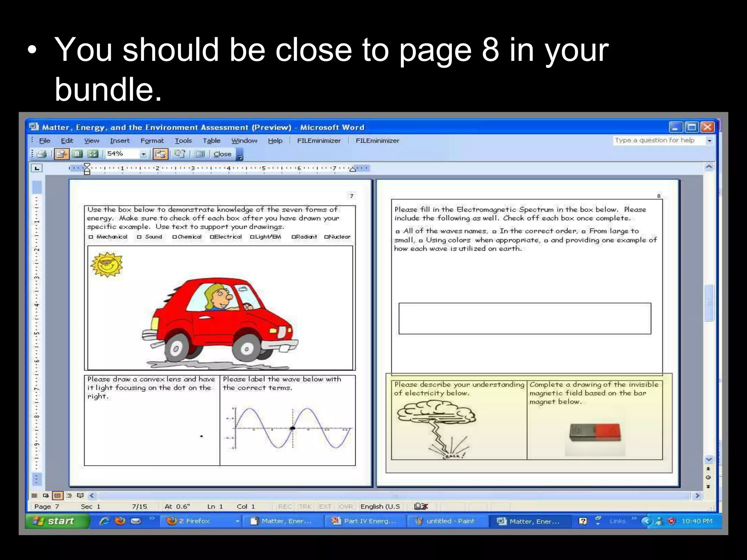Viewport: 747px width, 560px height.
Task: Click the spelling status book icon
Action: 421,506
